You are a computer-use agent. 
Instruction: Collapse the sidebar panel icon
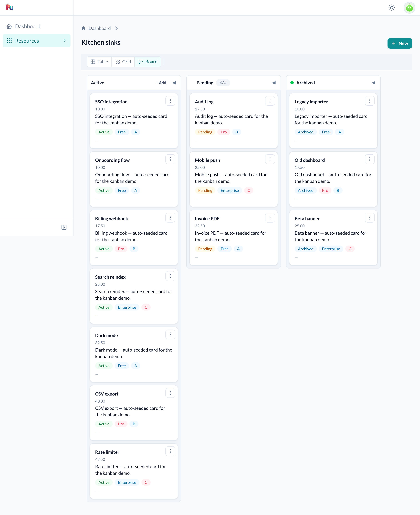point(64,227)
